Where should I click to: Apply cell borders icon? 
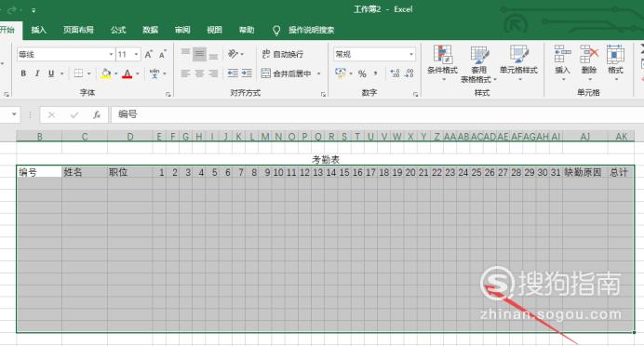pos(78,73)
